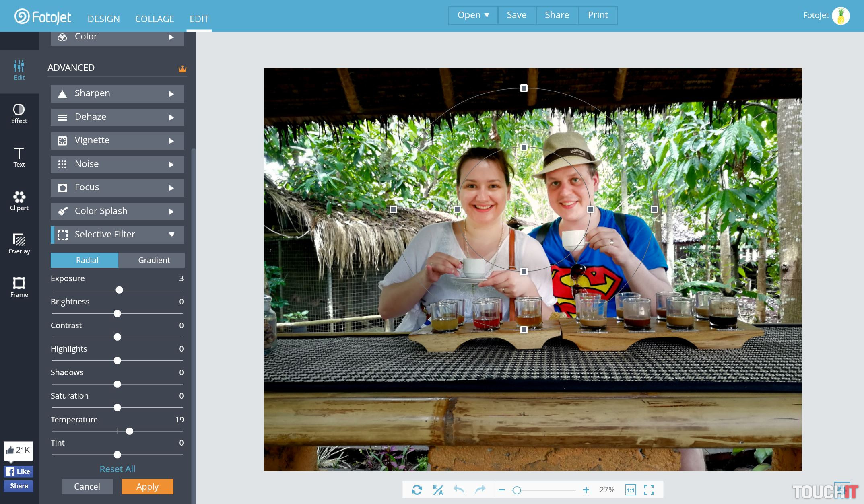Click the Reset All link
Image resolution: width=864 pixels, height=504 pixels.
[117, 469]
